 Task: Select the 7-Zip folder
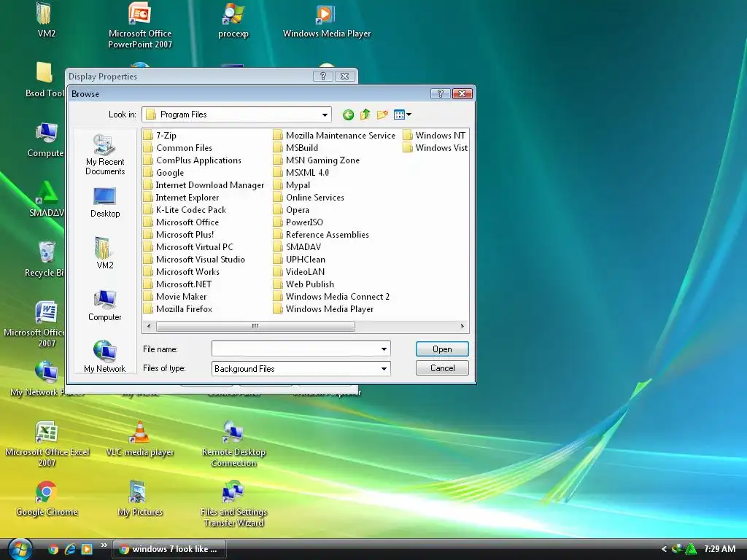point(160,135)
